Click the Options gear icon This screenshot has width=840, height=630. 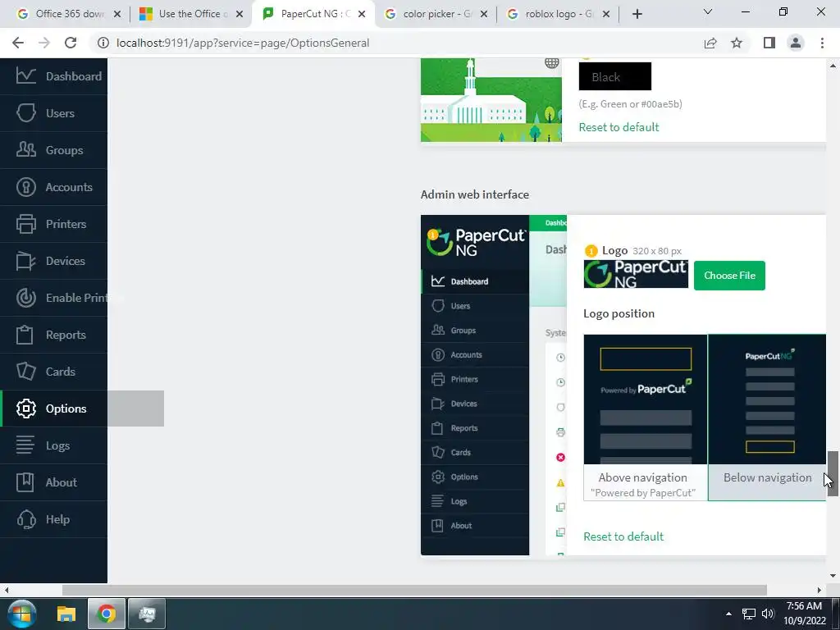tap(25, 409)
